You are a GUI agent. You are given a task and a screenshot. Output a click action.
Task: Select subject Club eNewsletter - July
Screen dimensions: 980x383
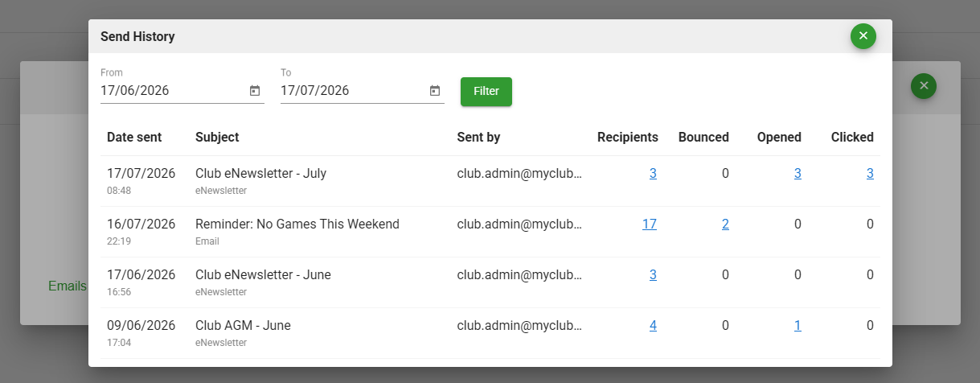pos(260,173)
